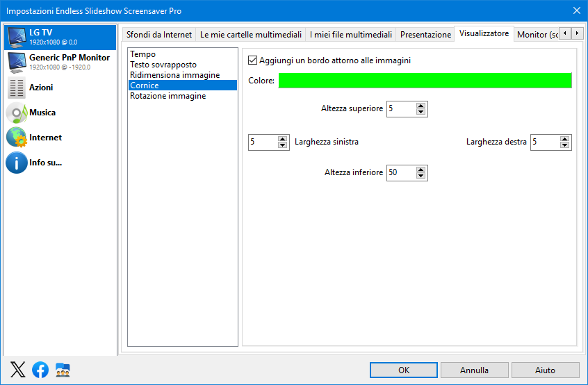Uncheck Aggiungi un bordo attorno alle immagini
This screenshot has width=588, height=385.
pyautogui.click(x=253, y=60)
